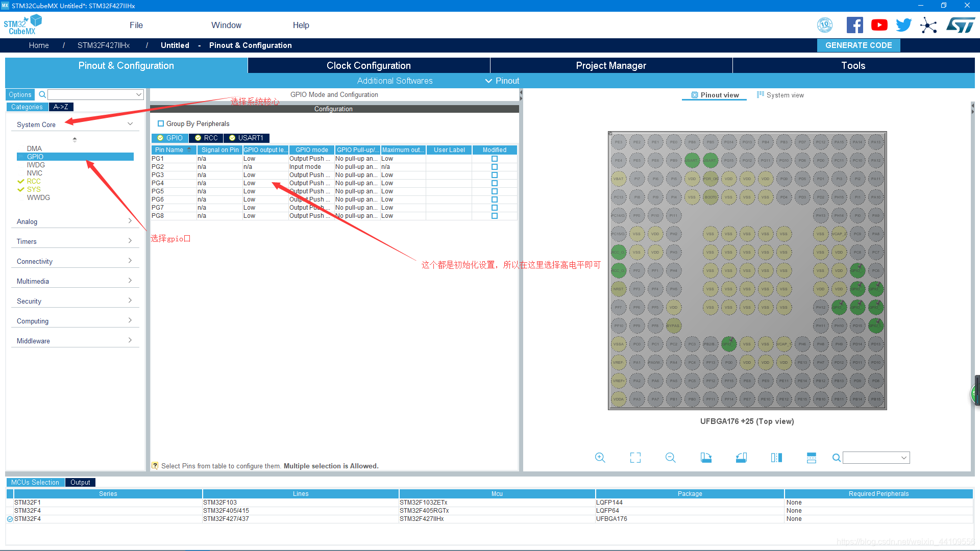The height and width of the screenshot is (551, 980).
Task: Toggle Modified checkbox for the PG4 row
Action: (x=494, y=183)
